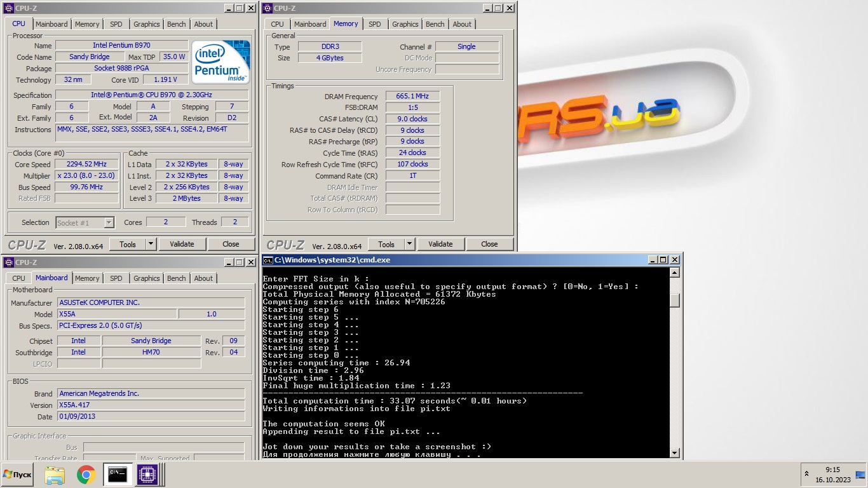The width and height of the screenshot is (868, 488).
Task: Open Graphics tab in top-left CPU-Z window
Action: pos(147,24)
